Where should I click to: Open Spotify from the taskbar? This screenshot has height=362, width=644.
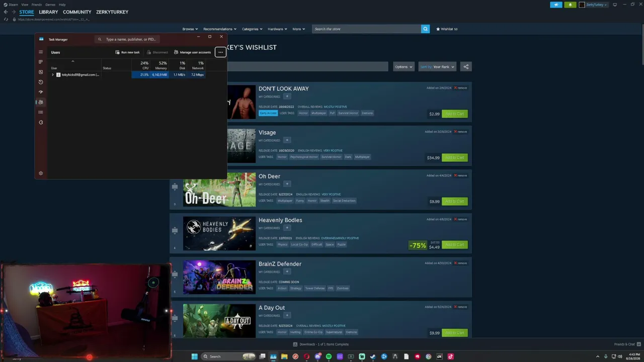tap(329, 357)
